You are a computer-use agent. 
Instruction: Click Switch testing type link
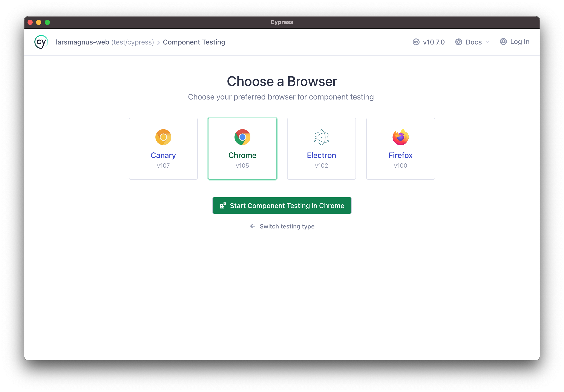282,226
